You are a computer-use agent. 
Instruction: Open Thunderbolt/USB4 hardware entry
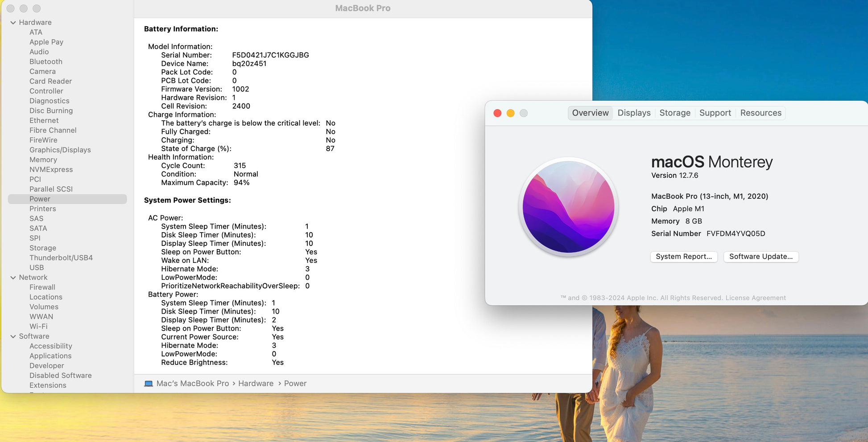pos(61,258)
